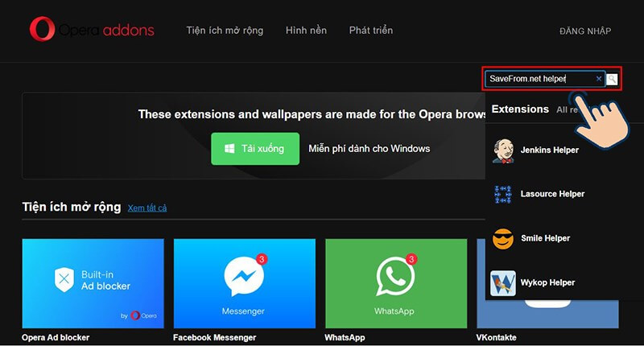Click the Facebook Messenger title text
Screen dimensions: 644x346
pyautogui.click(x=214, y=337)
